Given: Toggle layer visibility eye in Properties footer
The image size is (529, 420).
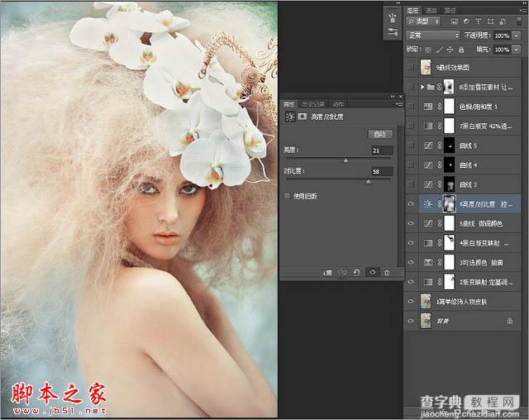Looking at the screenshot, I should pyautogui.click(x=373, y=272).
